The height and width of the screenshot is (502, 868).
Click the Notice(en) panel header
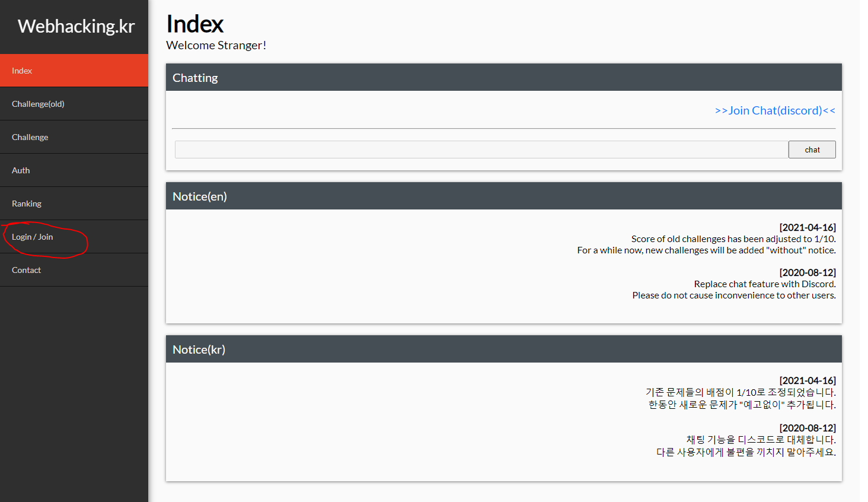pos(200,196)
